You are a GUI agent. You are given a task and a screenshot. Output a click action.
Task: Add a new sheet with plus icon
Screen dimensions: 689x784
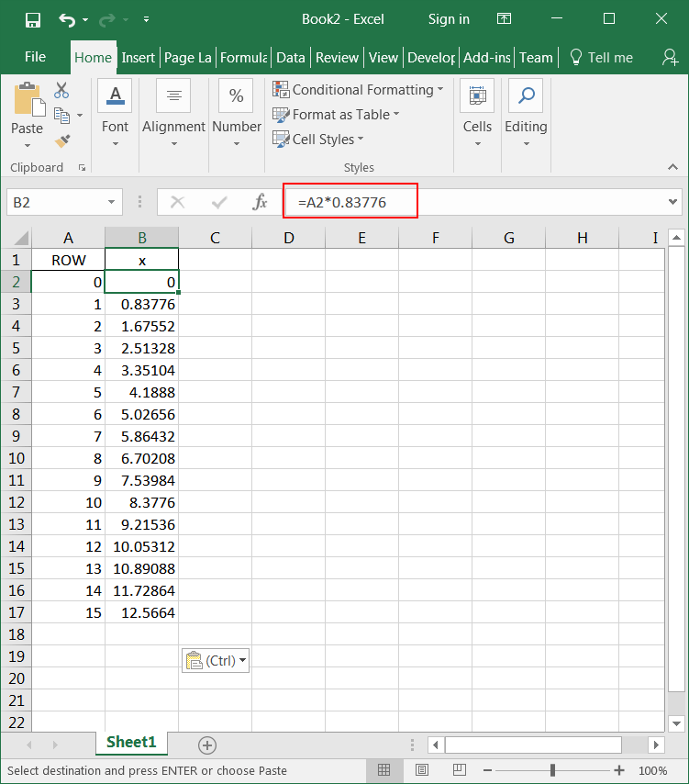[x=206, y=745]
